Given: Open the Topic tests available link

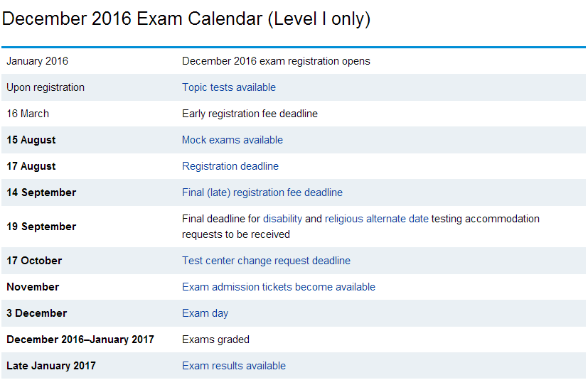Looking at the screenshot, I should click(x=228, y=87).
